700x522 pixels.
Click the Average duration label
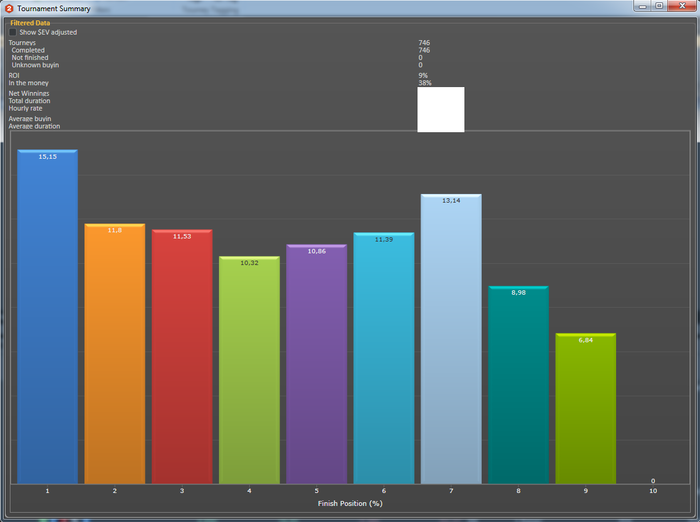point(34,126)
